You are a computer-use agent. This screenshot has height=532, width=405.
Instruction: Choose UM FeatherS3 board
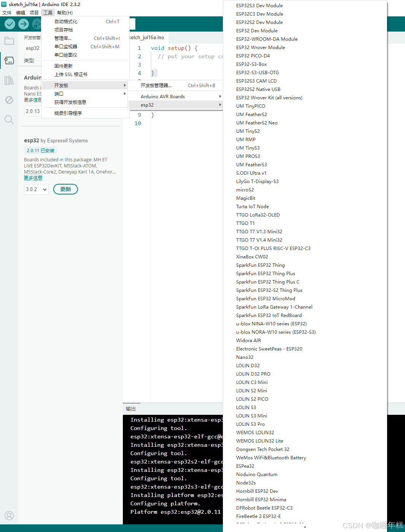pos(305,165)
